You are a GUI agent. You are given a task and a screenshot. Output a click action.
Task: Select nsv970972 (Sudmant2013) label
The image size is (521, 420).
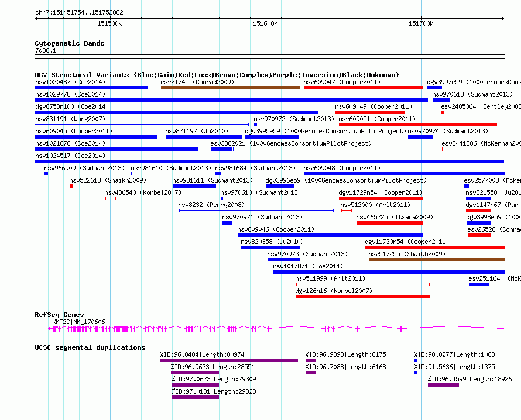pos(294,119)
